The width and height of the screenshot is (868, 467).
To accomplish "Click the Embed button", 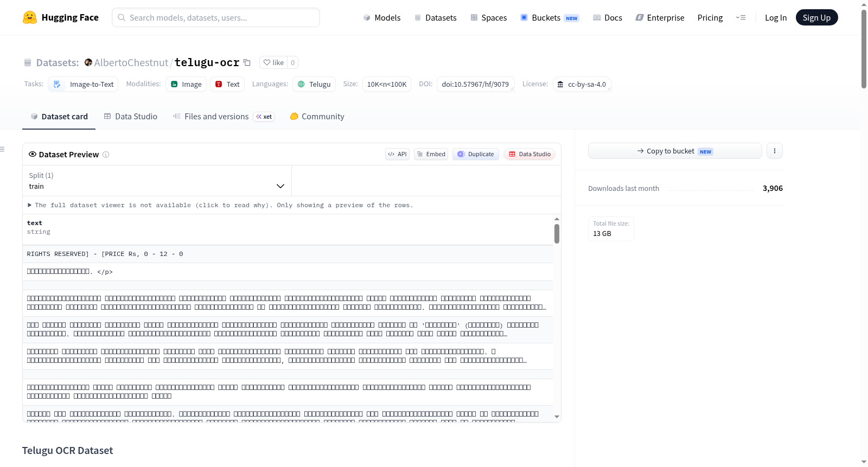I will (431, 154).
